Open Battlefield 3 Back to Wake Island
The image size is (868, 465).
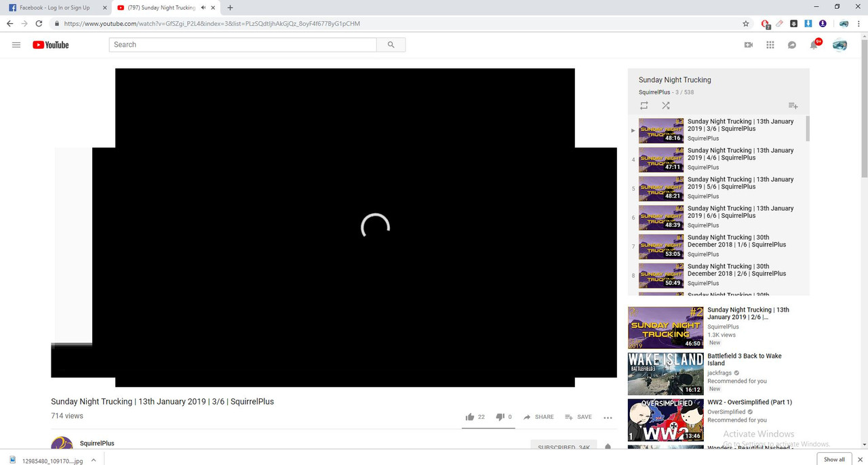(744, 360)
